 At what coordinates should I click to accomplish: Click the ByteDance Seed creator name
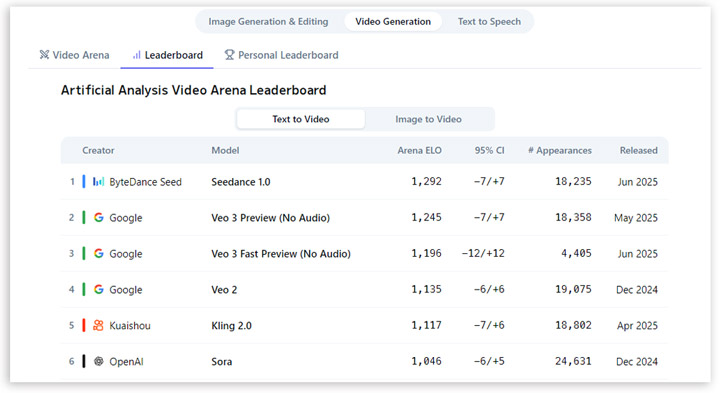click(x=145, y=182)
